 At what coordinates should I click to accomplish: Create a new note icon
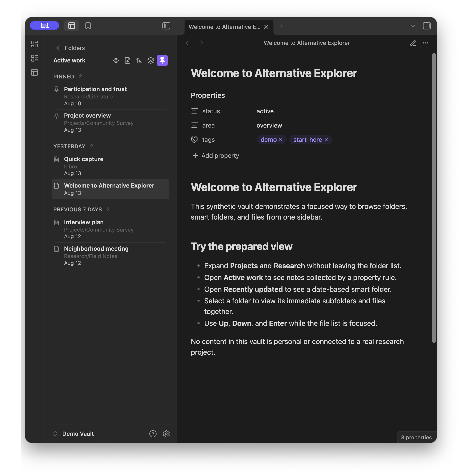pyautogui.click(x=128, y=60)
